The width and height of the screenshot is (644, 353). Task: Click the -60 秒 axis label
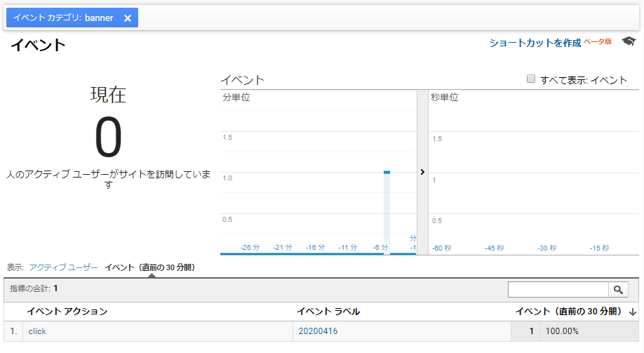[441, 248]
